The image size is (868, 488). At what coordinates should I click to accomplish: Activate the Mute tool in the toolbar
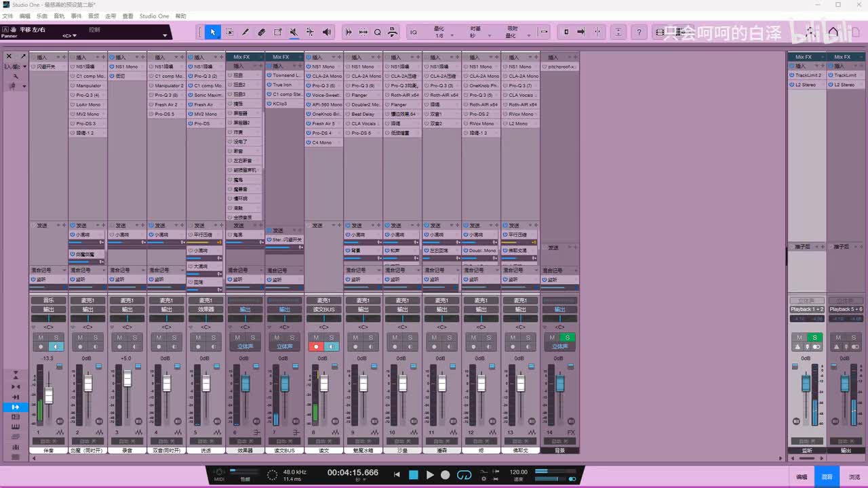pyautogui.click(x=294, y=32)
